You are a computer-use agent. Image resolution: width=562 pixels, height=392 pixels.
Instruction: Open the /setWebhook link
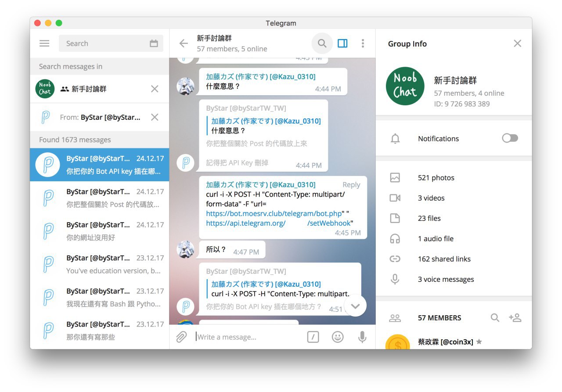click(x=329, y=223)
